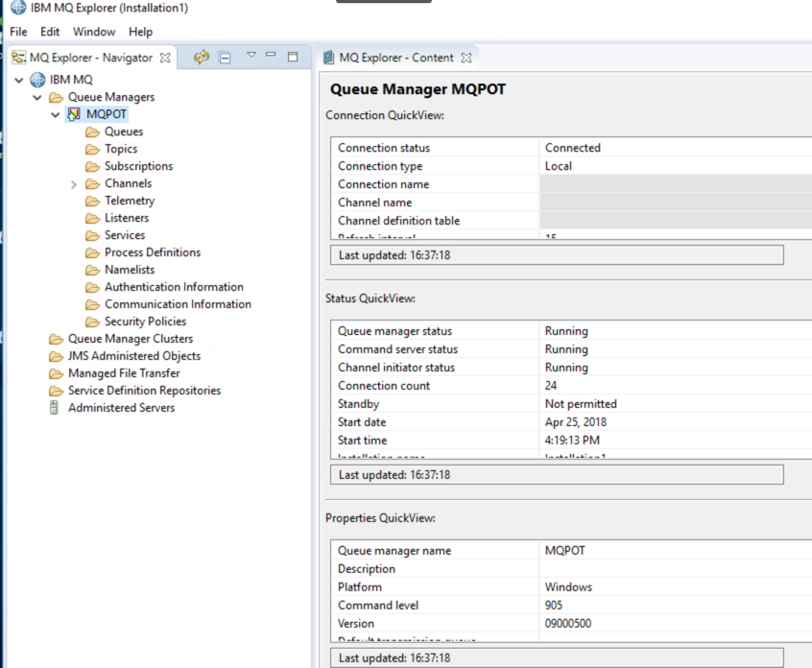Image resolution: width=812 pixels, height=668 pixels.
Task: Select the Security Policies tree item
Action: coord(145,322)
